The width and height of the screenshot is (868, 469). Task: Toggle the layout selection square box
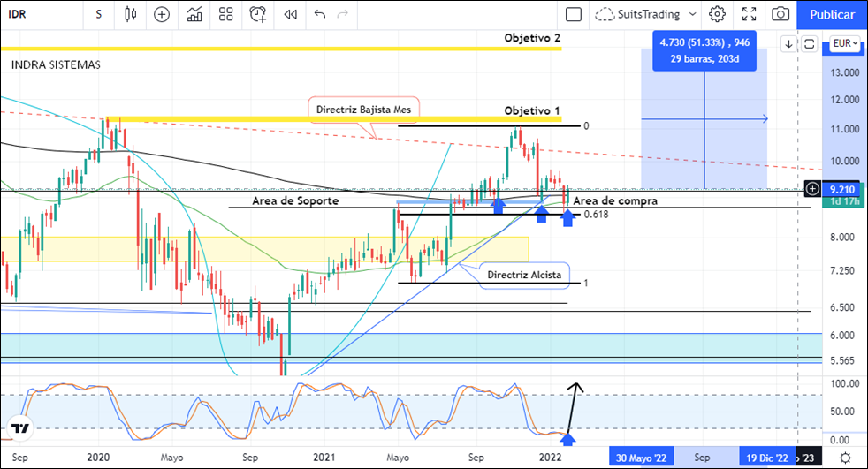point(574,14)
